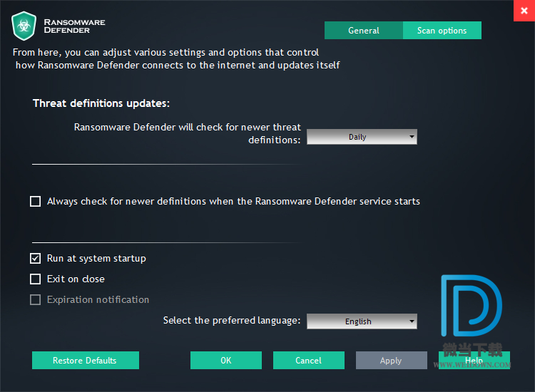Open the Daily update frequency dropdown
Image resolution: width=535 pixels, height=392 pixels.
(x=362, y=137)
